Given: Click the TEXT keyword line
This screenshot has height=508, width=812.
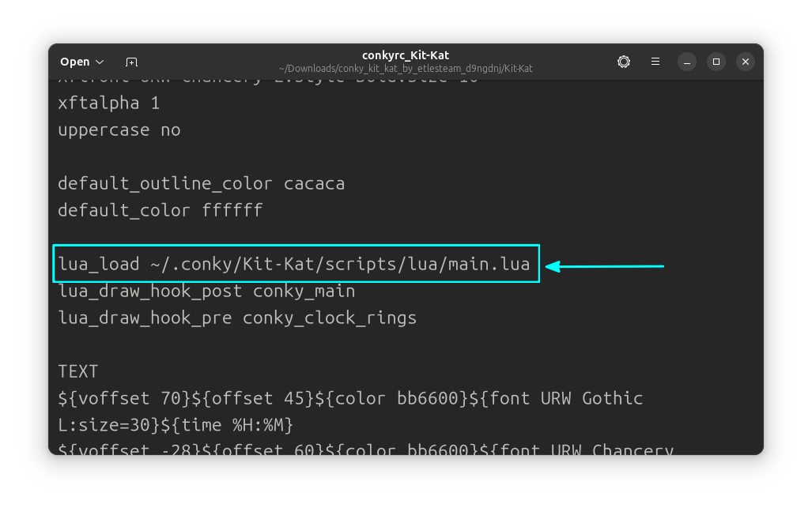Looking at the screenshot, I should coord(78,371).
